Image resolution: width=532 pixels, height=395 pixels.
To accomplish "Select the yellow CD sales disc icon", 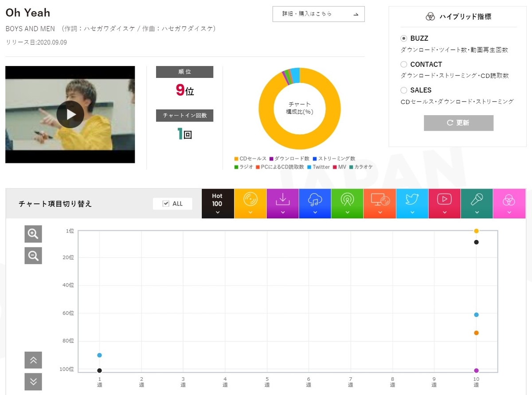I will point(250,203).
